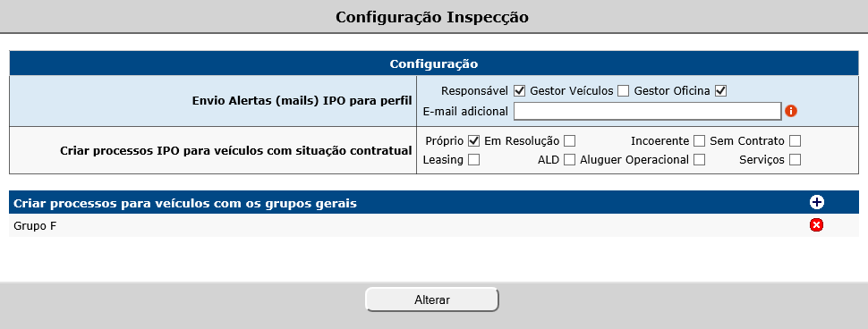This screenshot has width=868, height=329.
Task: Click the Alterar button
Action: pos(432,299)
